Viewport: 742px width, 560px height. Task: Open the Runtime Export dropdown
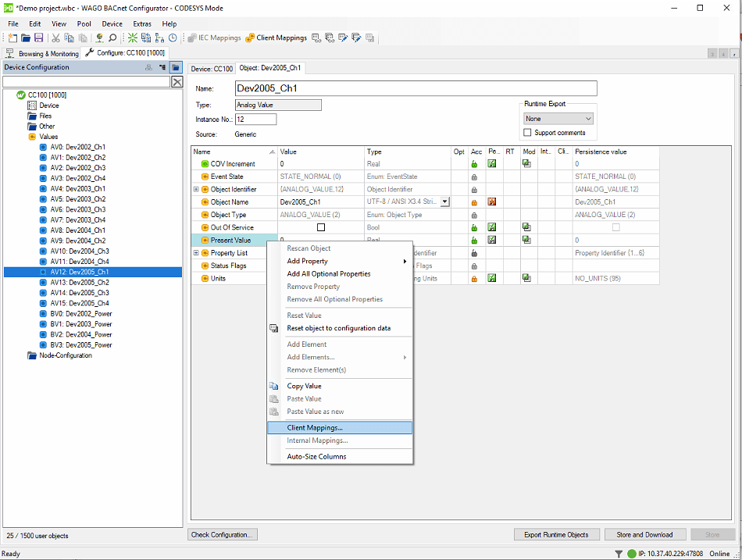[x=558, y=119]
